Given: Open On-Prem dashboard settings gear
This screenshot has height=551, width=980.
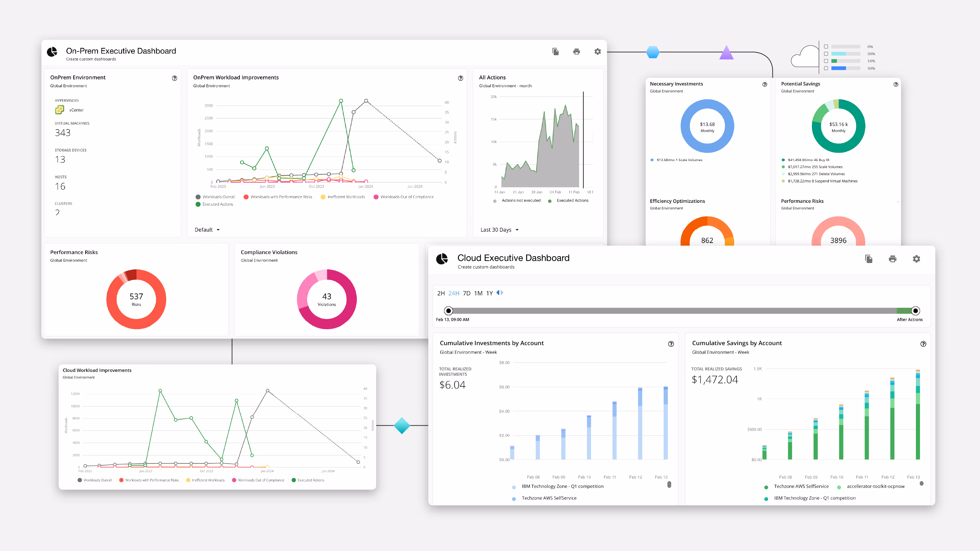Looking at the screenshot, I should click(x=598, y=51).
